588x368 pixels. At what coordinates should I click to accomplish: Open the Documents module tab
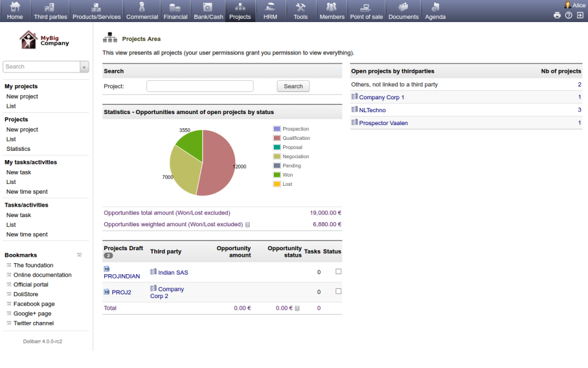[403, 7]
